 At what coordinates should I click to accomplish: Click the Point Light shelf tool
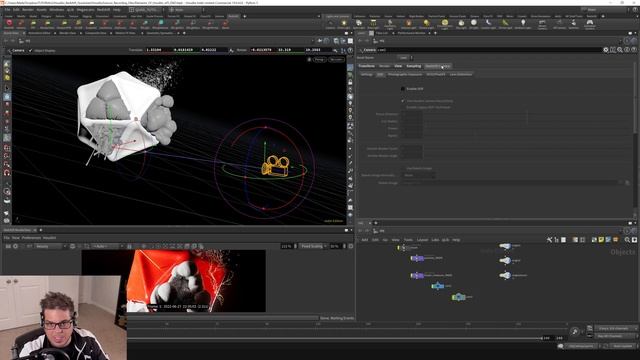[344, 24]
